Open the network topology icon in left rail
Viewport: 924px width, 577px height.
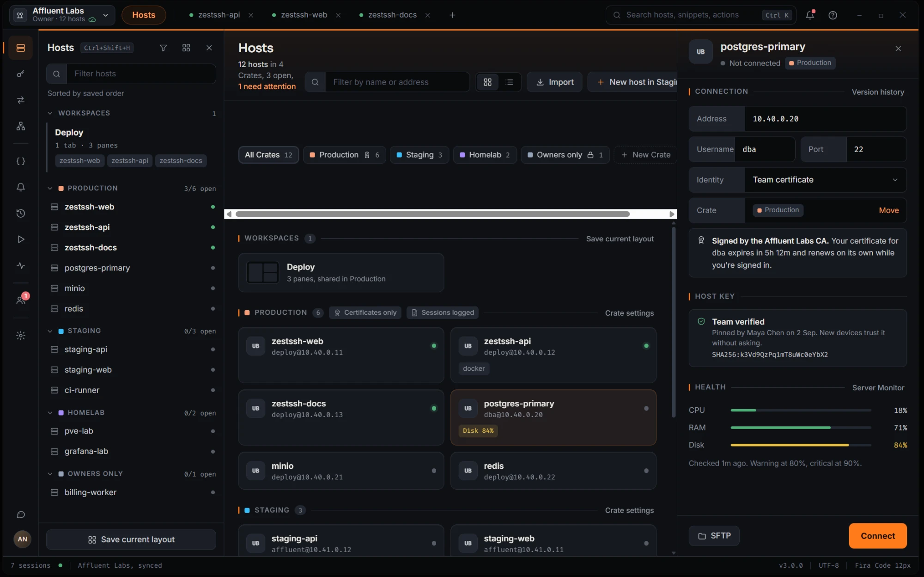(20, 126)
